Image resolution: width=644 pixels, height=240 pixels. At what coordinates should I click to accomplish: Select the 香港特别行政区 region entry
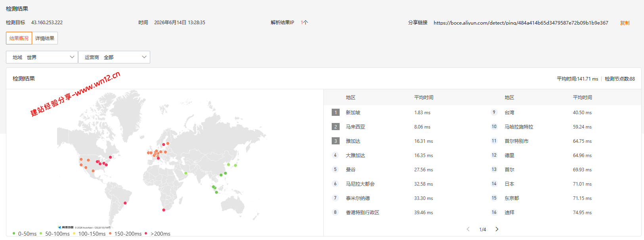point(363,213)
